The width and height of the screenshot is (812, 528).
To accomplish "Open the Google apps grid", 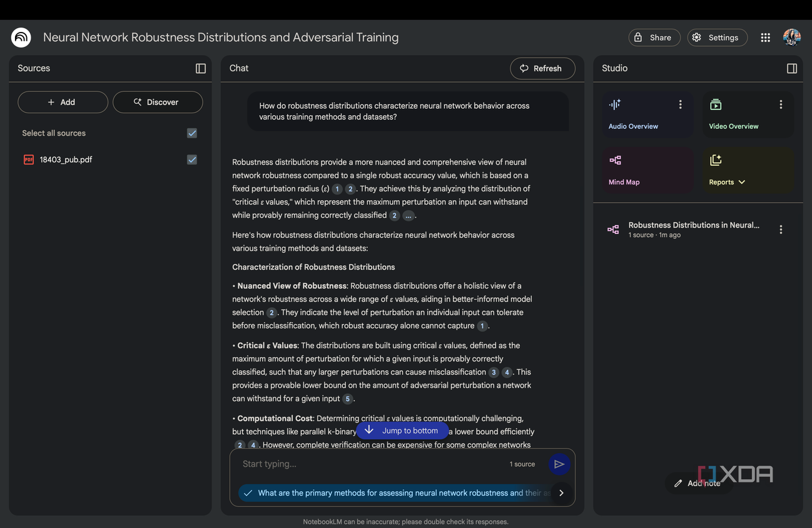I will click(x=765, y=38).
